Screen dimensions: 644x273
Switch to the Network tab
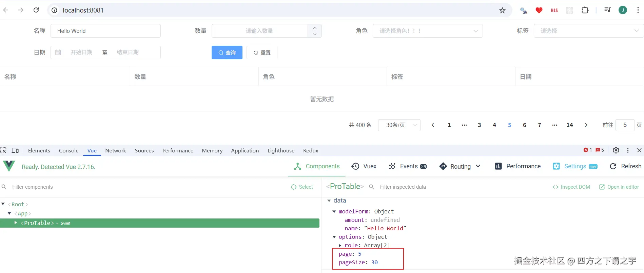point(116,150)
